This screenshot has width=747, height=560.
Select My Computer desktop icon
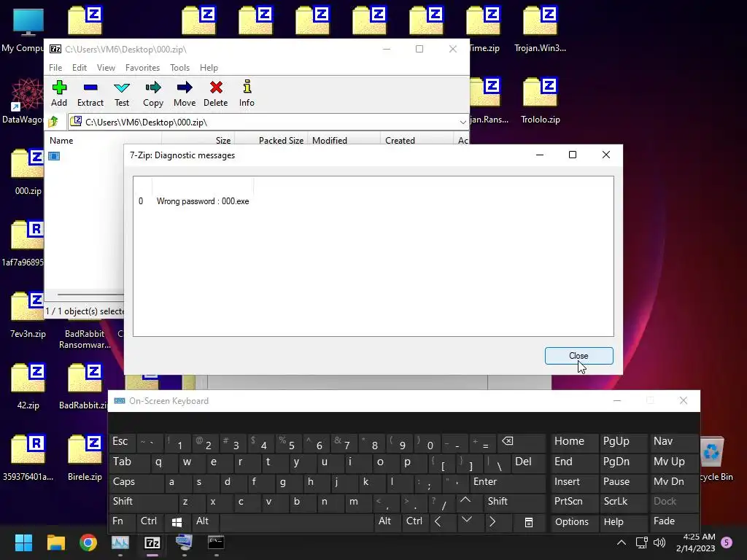point(24,29)
